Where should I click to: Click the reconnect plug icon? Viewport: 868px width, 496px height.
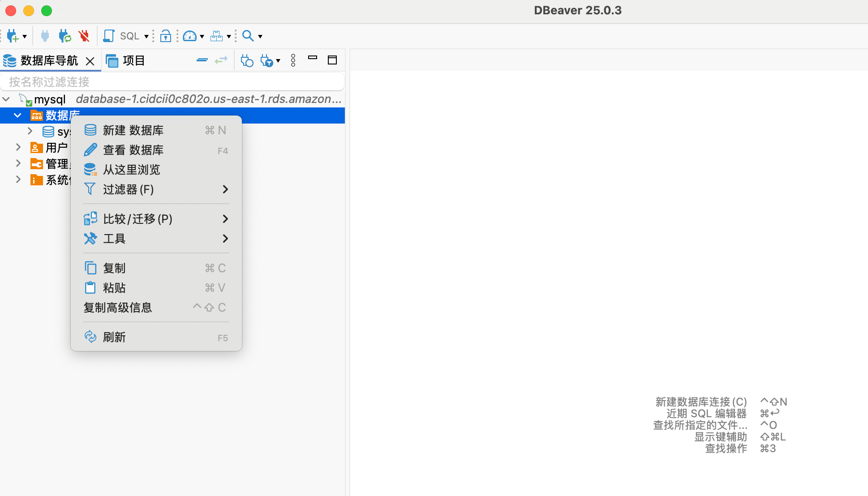[64, 36]
